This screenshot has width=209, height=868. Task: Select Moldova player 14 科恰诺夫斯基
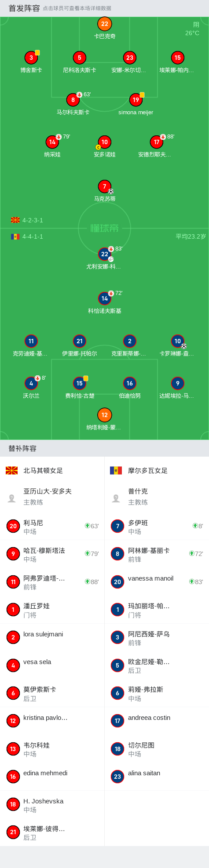click(x=105, y=298)
